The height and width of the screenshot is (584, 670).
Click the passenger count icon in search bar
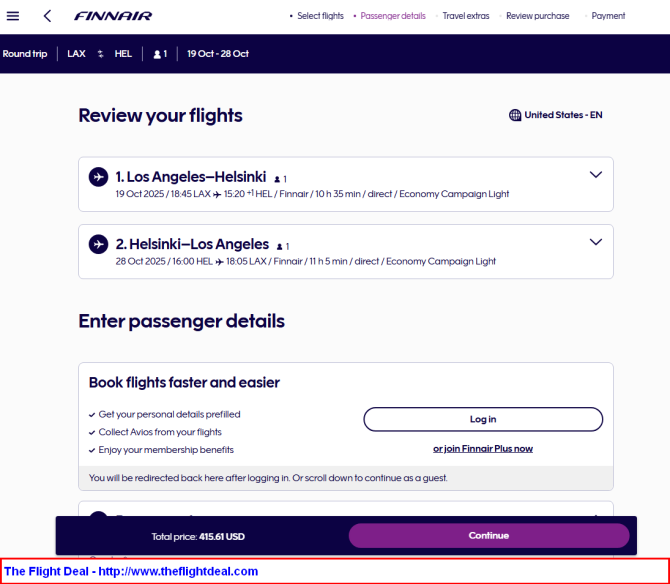click(x=157, y=54)
